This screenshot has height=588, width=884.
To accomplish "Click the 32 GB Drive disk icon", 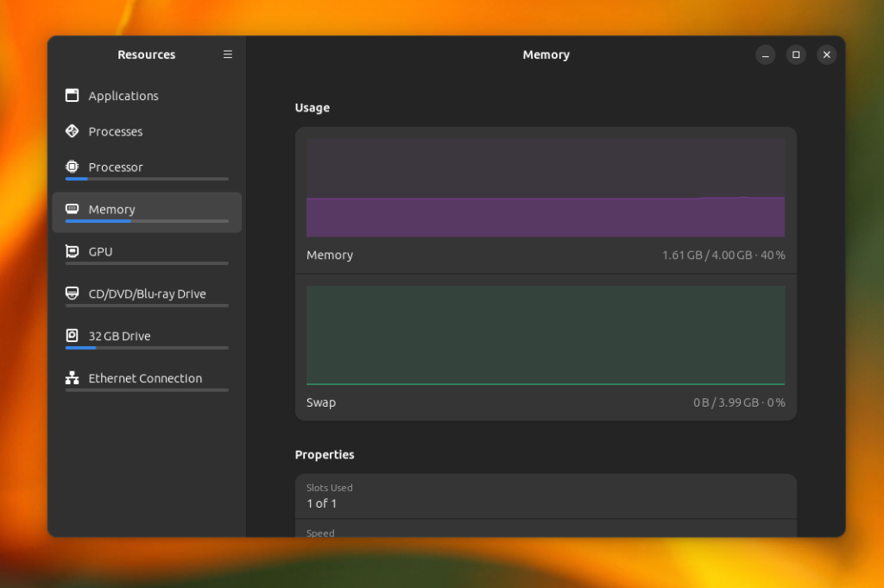I will [73, 335].
